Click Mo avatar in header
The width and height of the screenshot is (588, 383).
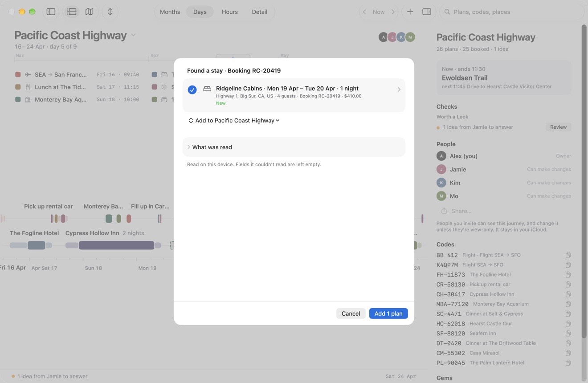pyautogui.click(x=410, y=37)
